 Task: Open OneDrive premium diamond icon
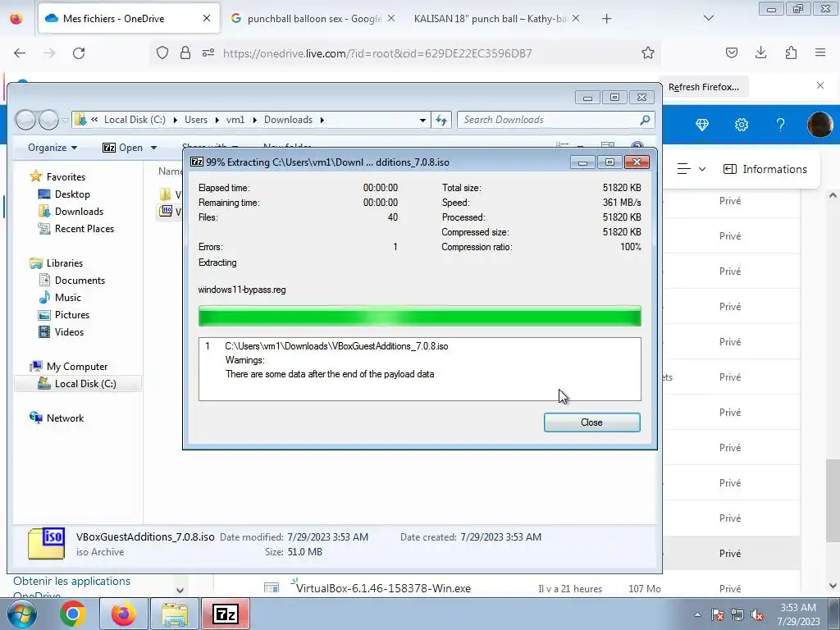pos(702,125)
